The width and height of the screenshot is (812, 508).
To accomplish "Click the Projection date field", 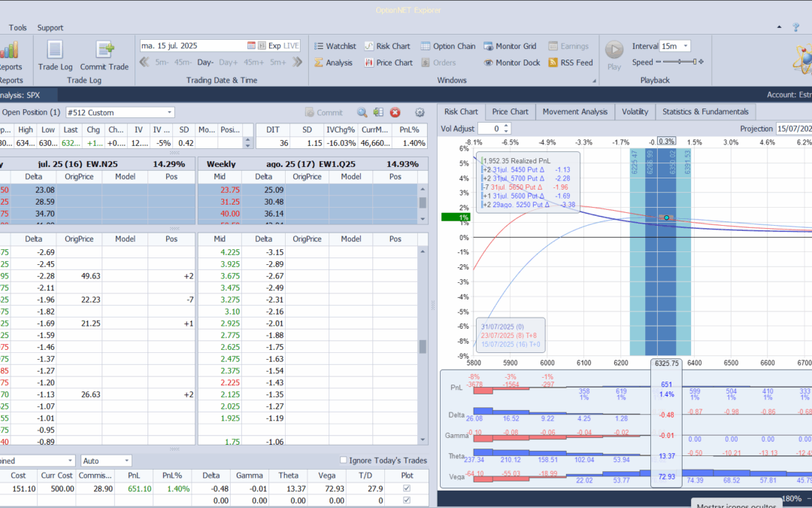I will (794, 129).
